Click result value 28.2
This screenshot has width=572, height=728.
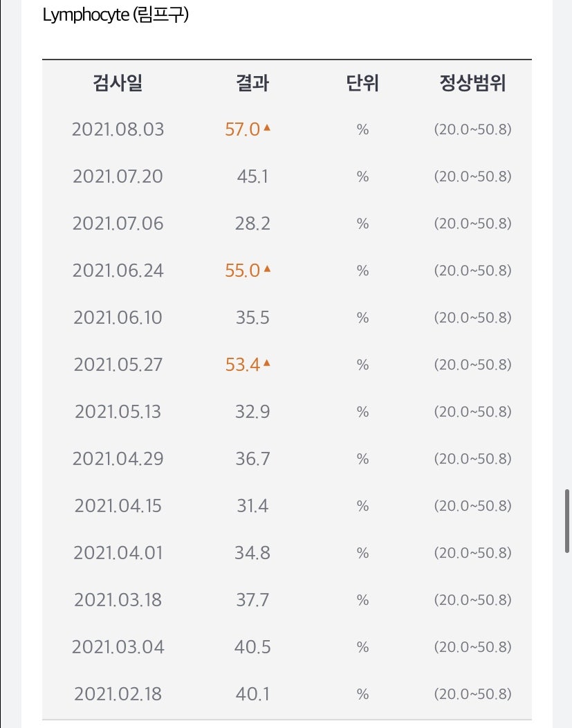point(252,224)
